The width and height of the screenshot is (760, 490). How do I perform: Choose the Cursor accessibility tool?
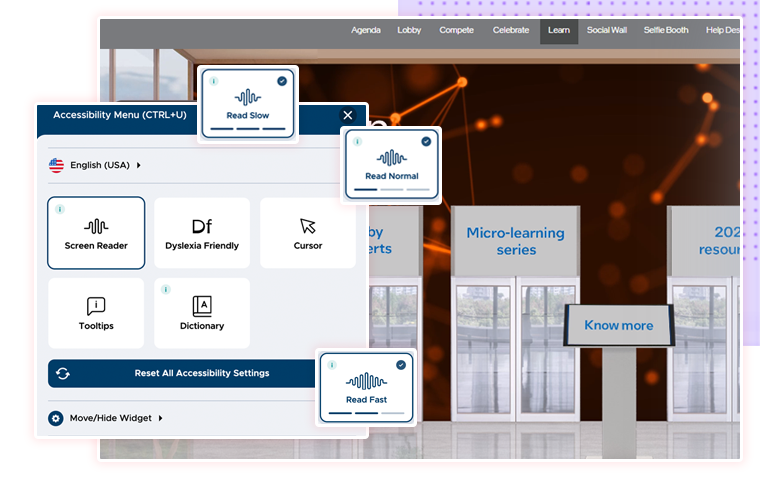coord(308,233)
